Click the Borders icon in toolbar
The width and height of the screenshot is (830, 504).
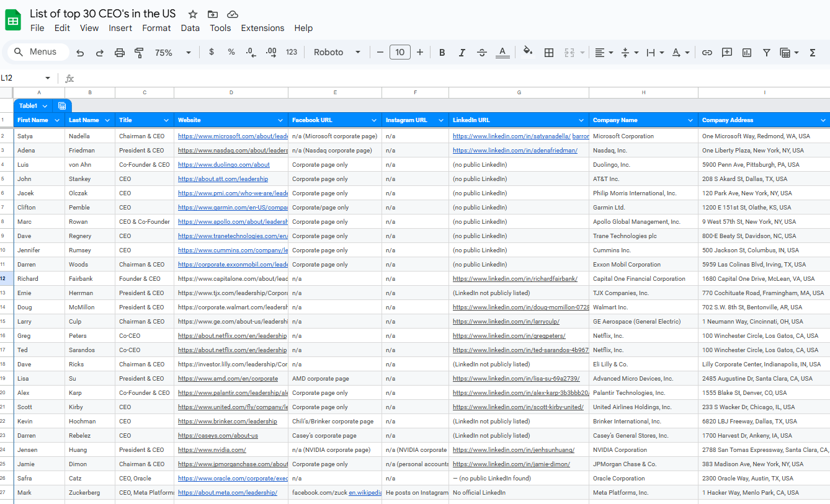(x=549, y=53)
